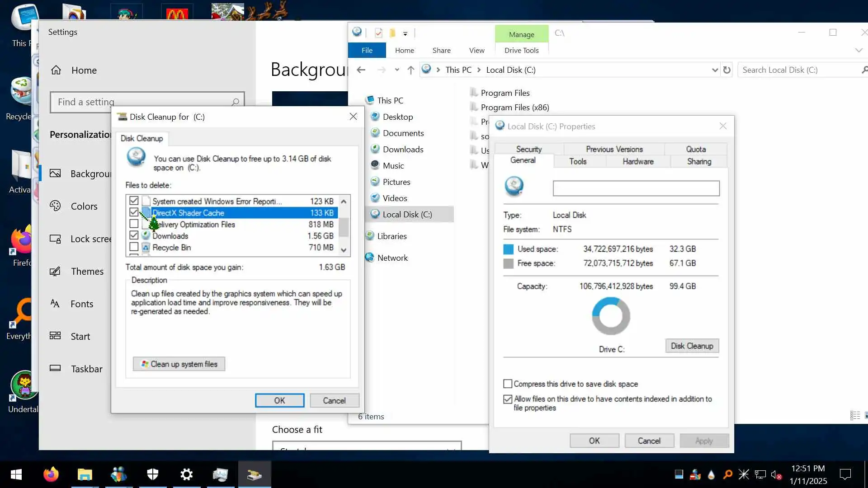Click the refresh button in the address bar
868x488 pixels.
pos(726,70)
